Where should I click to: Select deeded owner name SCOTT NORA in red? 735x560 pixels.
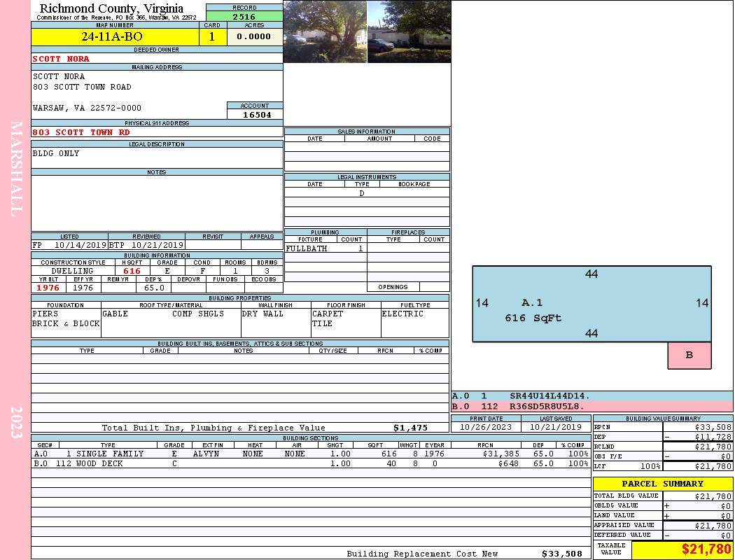(61, 59)
